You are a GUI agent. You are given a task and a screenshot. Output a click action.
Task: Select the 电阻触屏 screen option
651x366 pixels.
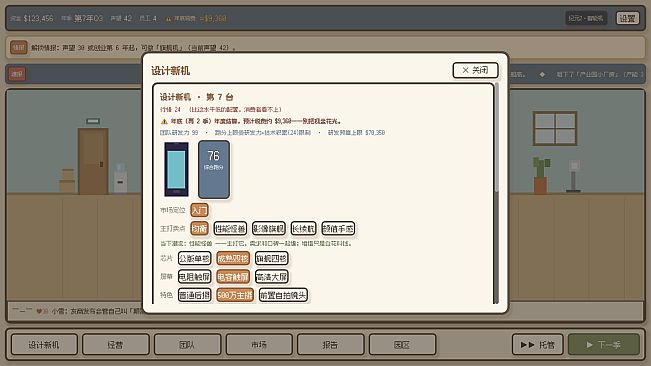pos(194,276)
